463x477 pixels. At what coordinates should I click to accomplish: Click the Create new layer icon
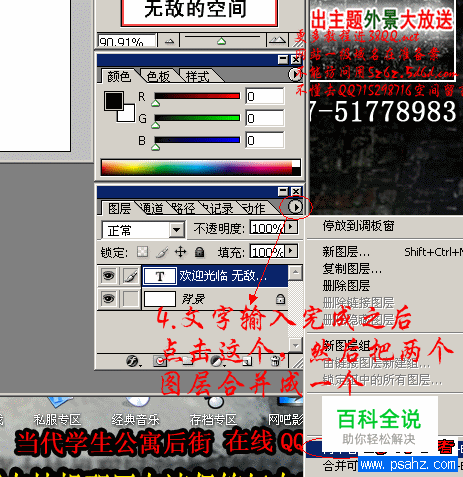tap(247, 361)
